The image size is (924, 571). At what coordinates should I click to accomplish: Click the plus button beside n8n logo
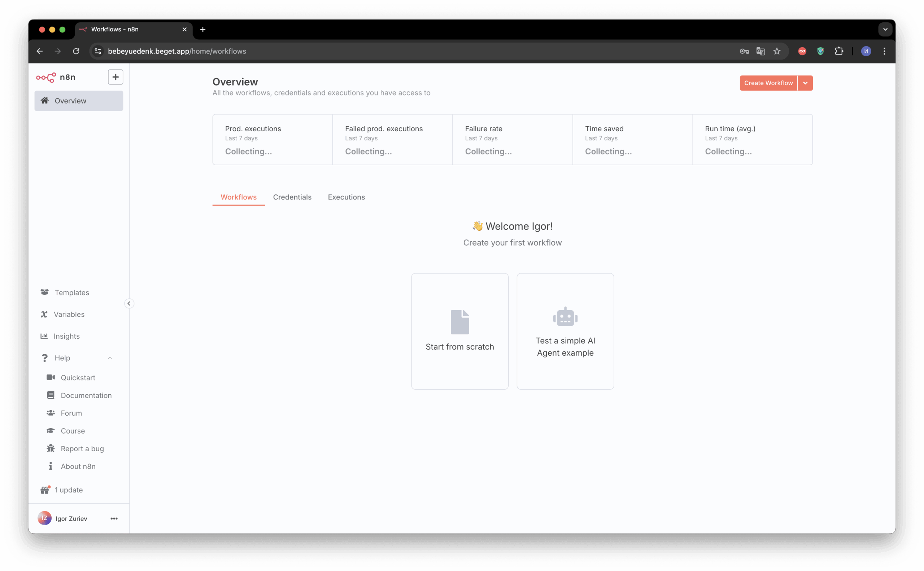coord(115,77)
